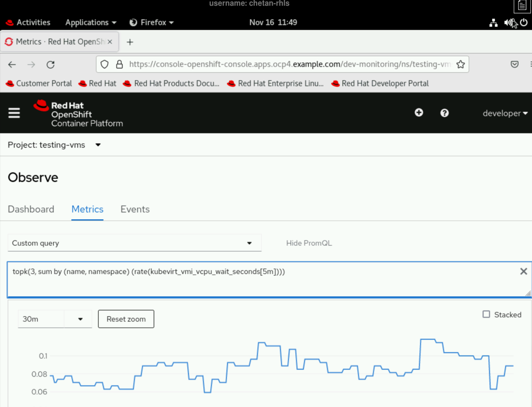Screen dimensions: 532x407
Task: Open the volume control in the top bar
Action: click(x=508, y=22)
